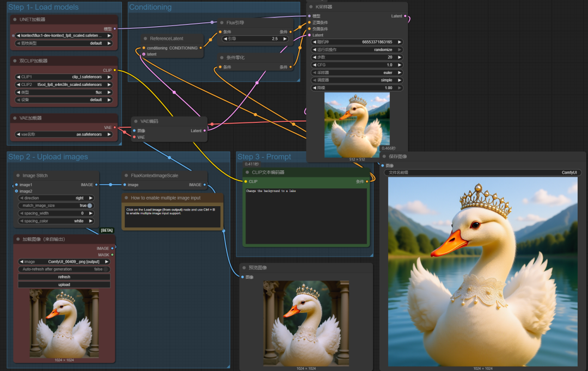588x371 pixels.
Task: Click the IMAGE output socket of FluxKontextImageScale
Action: (204, 185)
